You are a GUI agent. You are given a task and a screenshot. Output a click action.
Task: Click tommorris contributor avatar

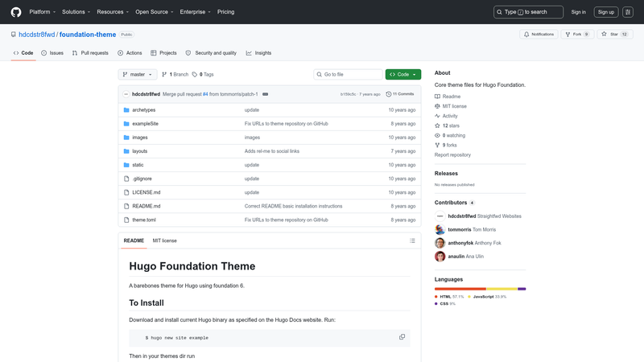440,229
